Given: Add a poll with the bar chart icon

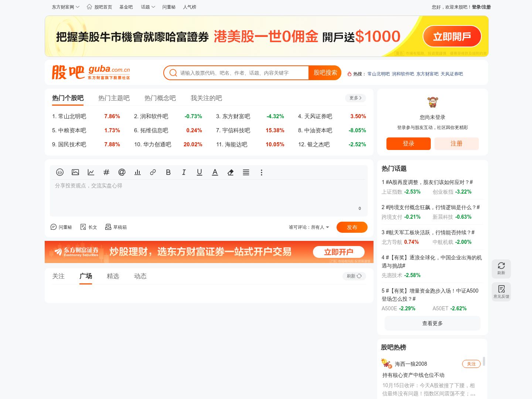Looking at the screenshot, I should tap(137, 172).
